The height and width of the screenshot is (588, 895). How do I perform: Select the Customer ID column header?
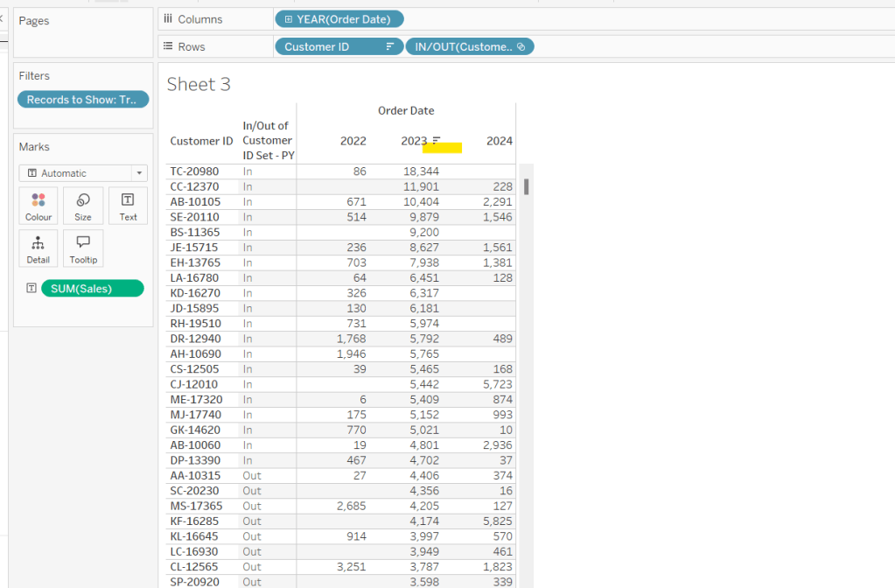(201, 141)
